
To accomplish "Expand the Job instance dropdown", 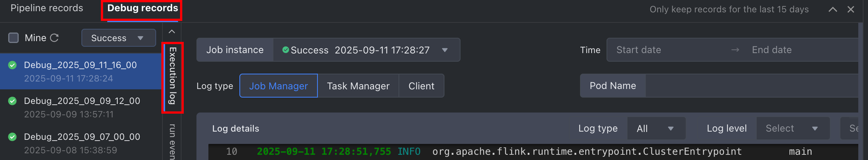I will point(366,50).
